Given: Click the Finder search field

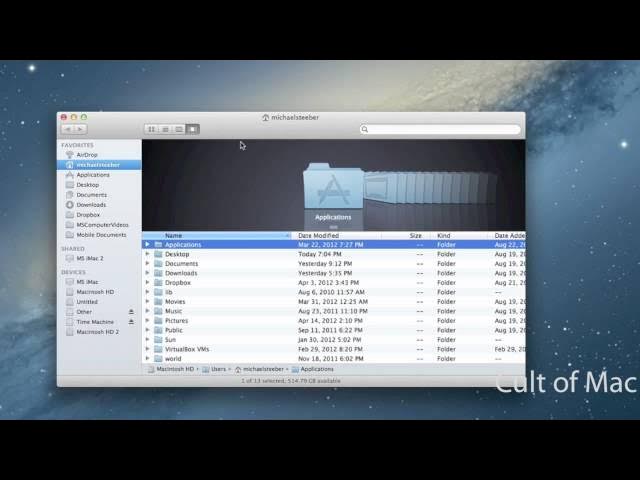Looking at the screenshot, I should pos(440,129).
